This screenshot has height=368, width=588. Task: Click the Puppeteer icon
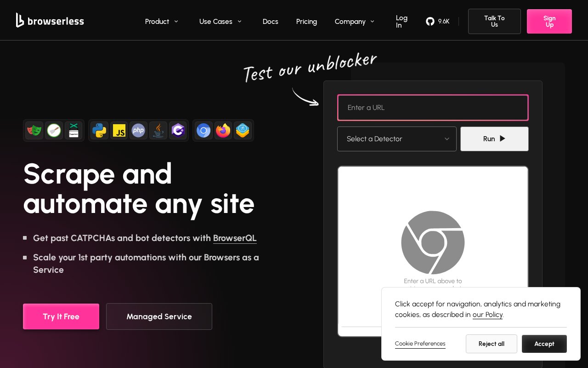[x=73, y=131]
